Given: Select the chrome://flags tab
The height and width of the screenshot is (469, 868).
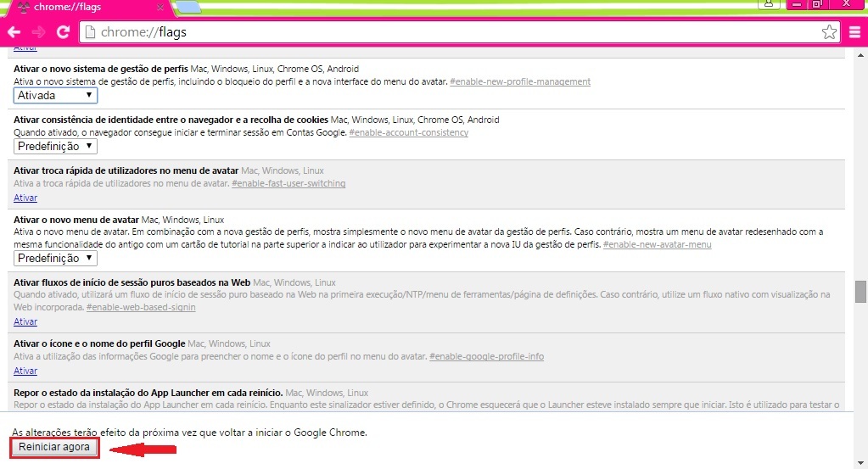Looking at the screenshot, I should 88,7.
